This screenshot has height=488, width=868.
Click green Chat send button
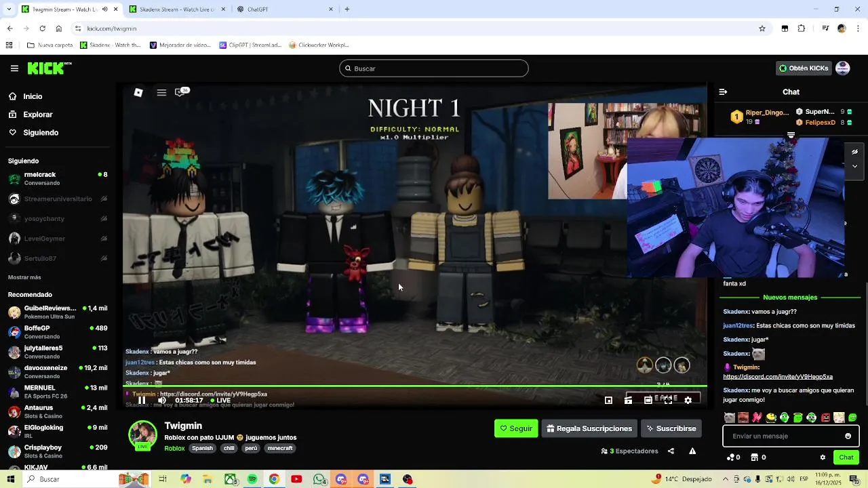click(x=846, y=457)
